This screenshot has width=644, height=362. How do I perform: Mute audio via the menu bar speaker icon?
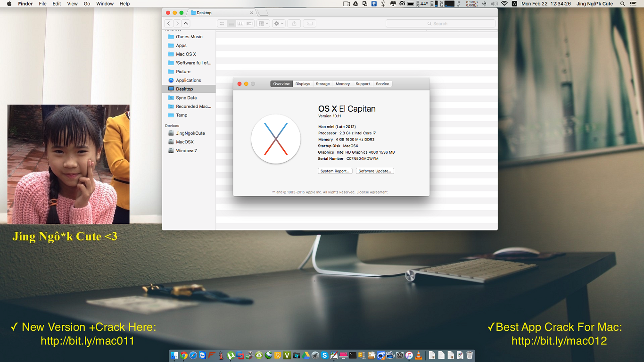[x=494, y=3]
